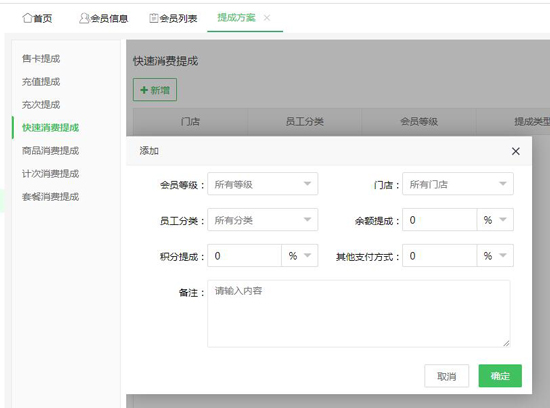Open 充次提成 in sidebar
This screenshot has width=550, height=408.
tap(41, 105)
